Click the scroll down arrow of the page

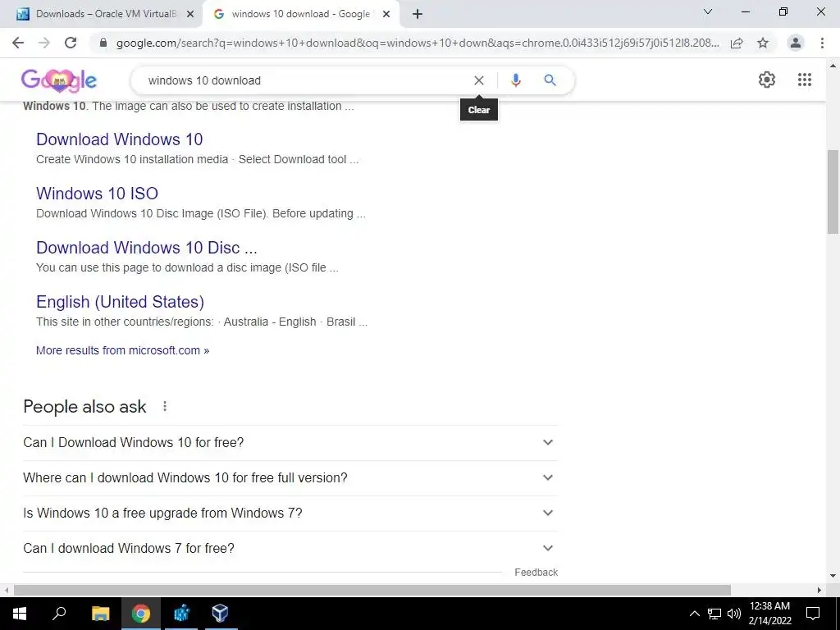[833, 576]
